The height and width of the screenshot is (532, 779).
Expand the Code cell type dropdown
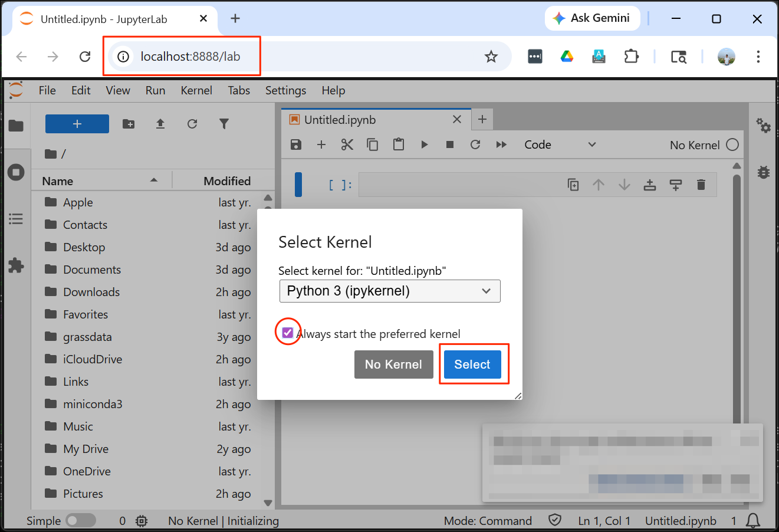click(560, 145)
